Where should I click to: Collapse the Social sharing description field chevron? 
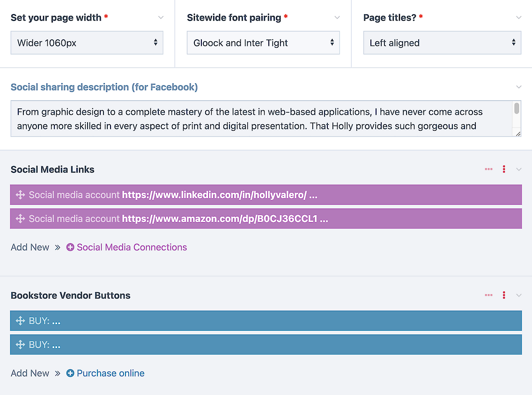518,87
